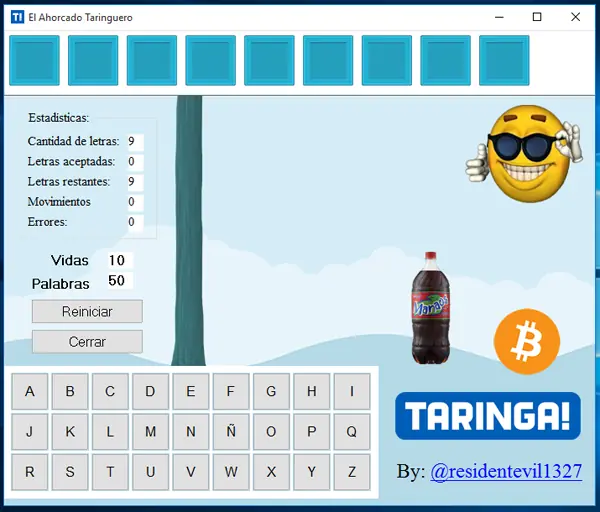Click the TI app icon in title bar
The image size is (600, 512).
(18, 17)
